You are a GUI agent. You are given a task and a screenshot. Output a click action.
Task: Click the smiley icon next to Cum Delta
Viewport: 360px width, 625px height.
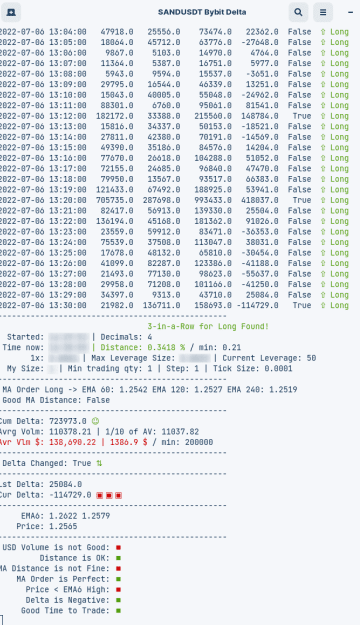95,421
